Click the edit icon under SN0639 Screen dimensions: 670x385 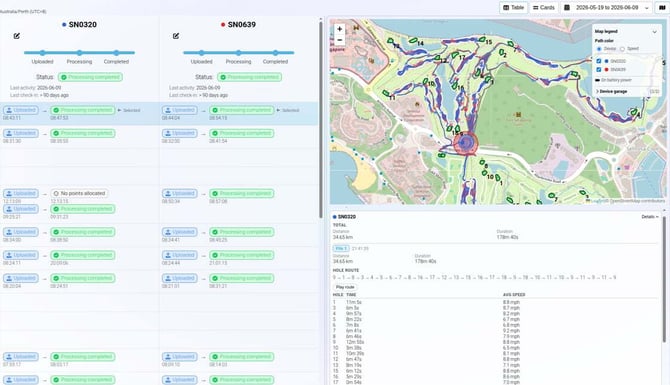[x=176, y=36]
